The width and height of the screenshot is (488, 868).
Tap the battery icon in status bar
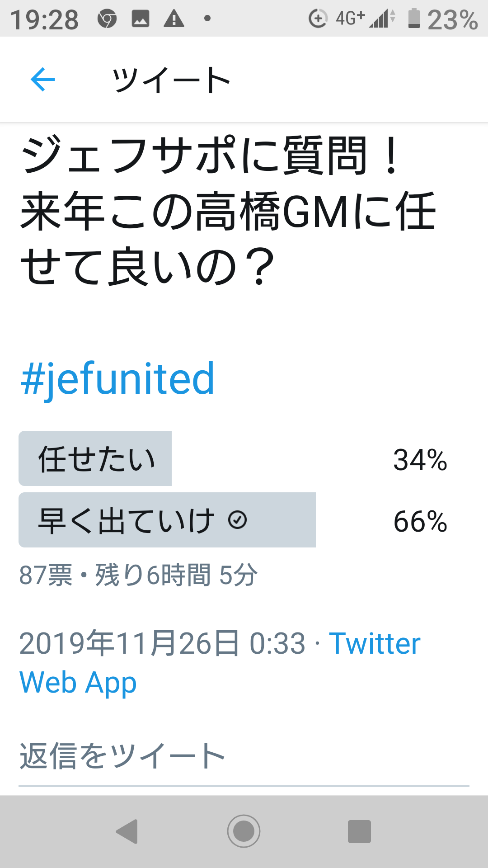414,19
